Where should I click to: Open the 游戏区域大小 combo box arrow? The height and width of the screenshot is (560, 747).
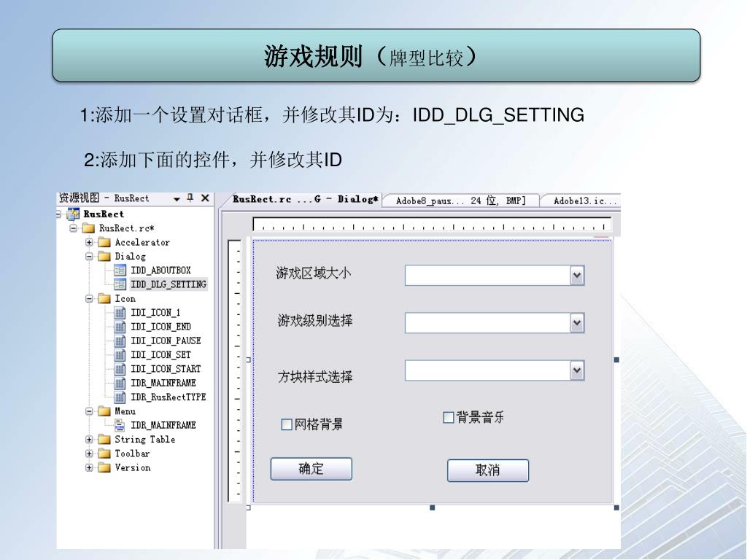[x=577, y=275]
